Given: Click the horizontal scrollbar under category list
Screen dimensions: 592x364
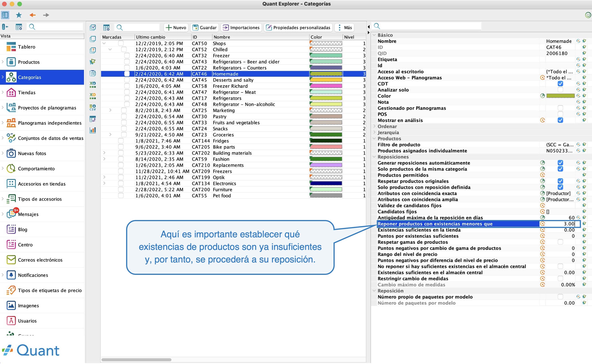Looking at the screenshot, I should [x=136, y=360].
